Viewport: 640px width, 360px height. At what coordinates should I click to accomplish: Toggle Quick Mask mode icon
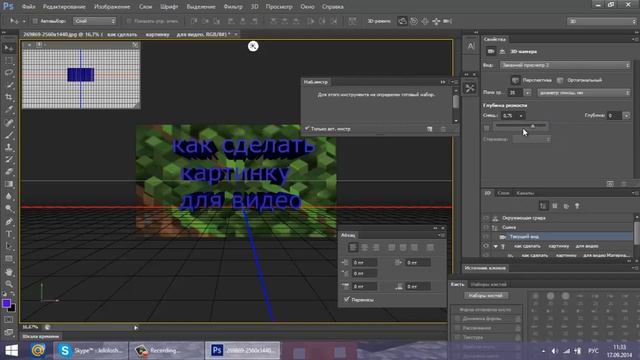[9, 320]
